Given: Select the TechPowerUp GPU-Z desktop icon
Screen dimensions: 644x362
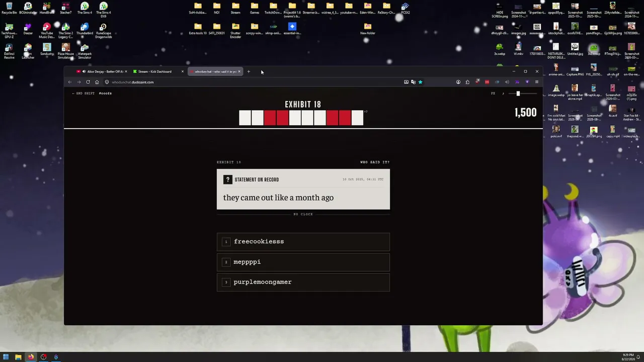Looking at the screenshot, I should click(x=9, y=31).
